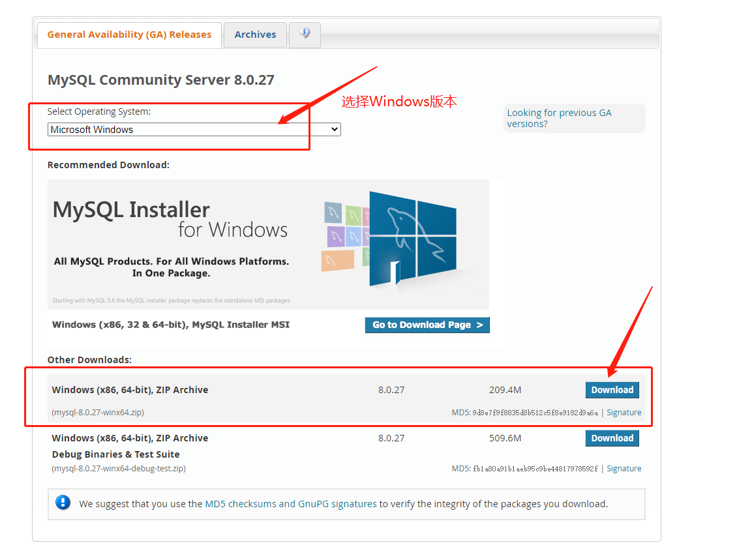
Task: Select Microsoft Windows in the OS combo box
Action: [x=194, y=129]
